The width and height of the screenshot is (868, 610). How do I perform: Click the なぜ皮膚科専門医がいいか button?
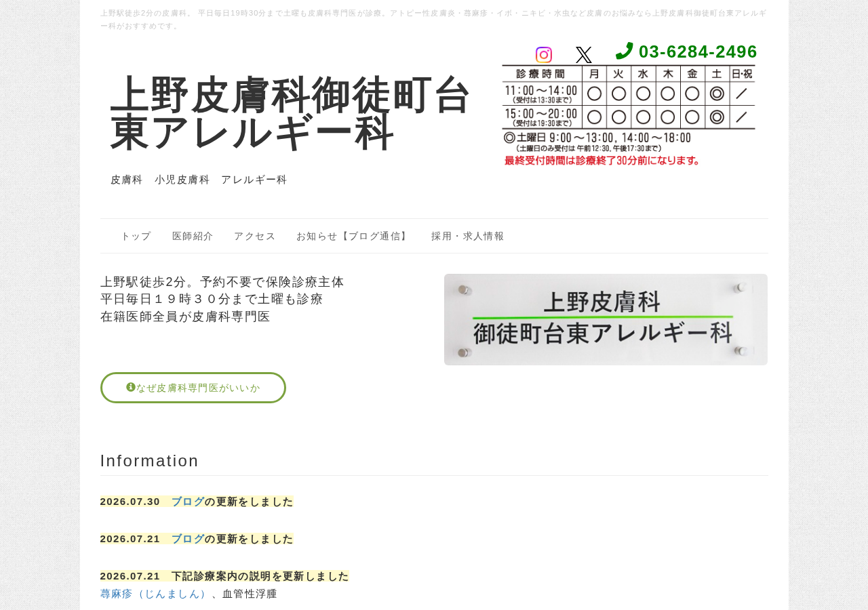(x=193, y=388)
